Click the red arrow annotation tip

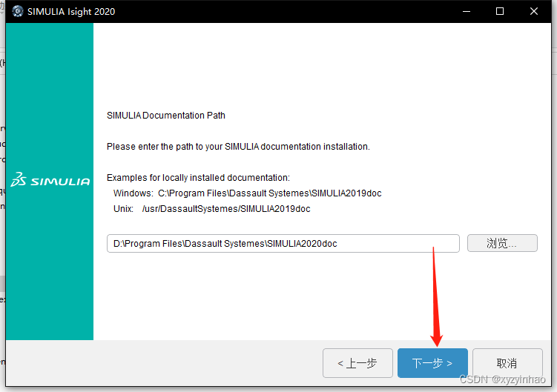tap(437, 345)
